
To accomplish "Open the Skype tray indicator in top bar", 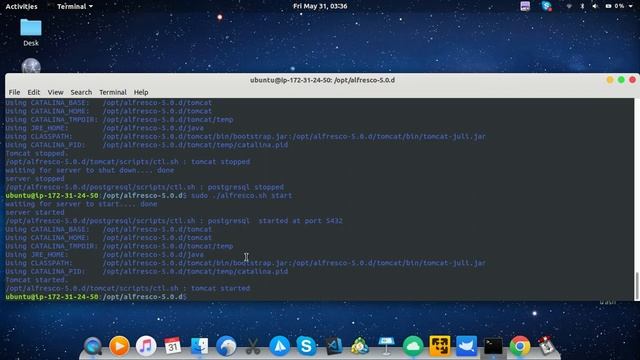I will [547, 6].
